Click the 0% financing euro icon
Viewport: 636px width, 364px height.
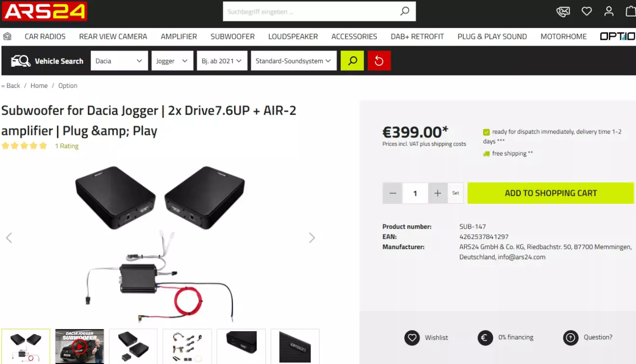pos(485,338)
